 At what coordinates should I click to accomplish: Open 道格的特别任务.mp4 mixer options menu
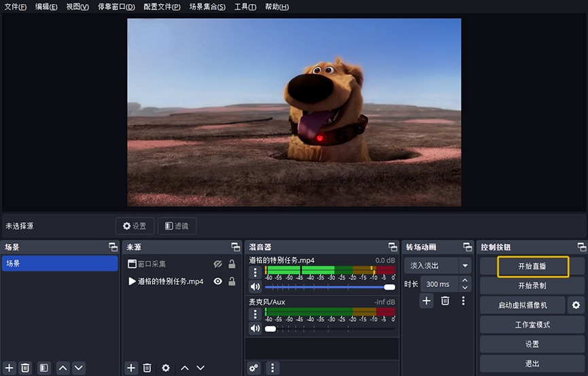click(256, 272)
